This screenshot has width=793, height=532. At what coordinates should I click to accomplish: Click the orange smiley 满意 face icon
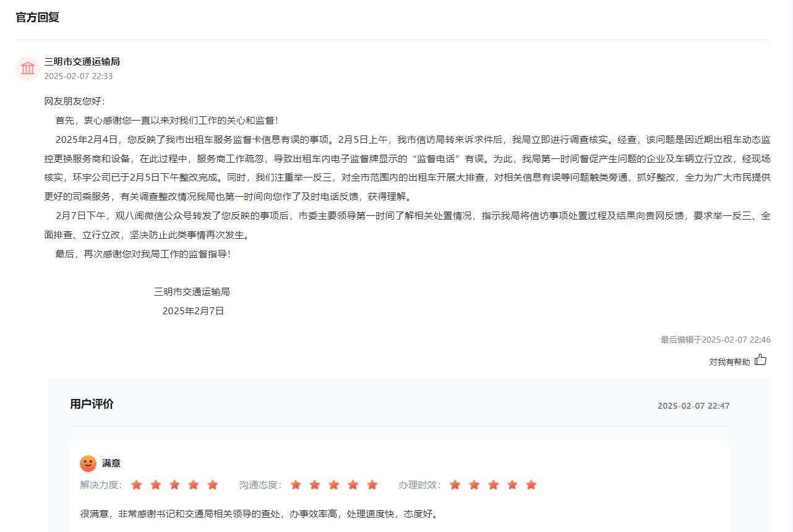(88, 463)
